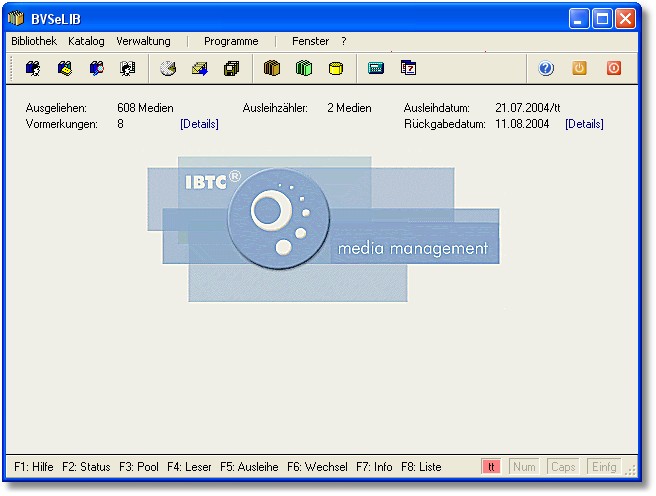Open the Bibliothek menu

tap(34, 41)
